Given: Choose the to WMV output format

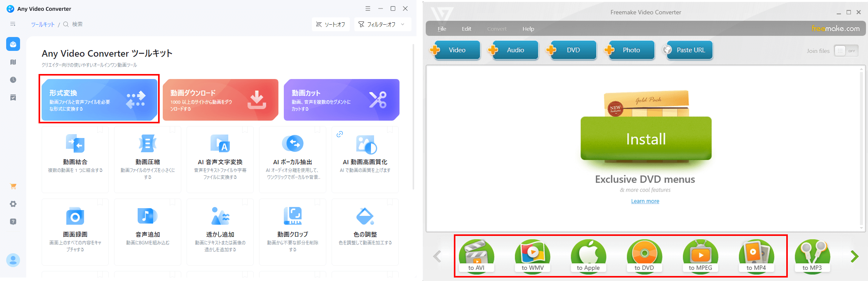Looking at the screenshot, I should point(533,256).
